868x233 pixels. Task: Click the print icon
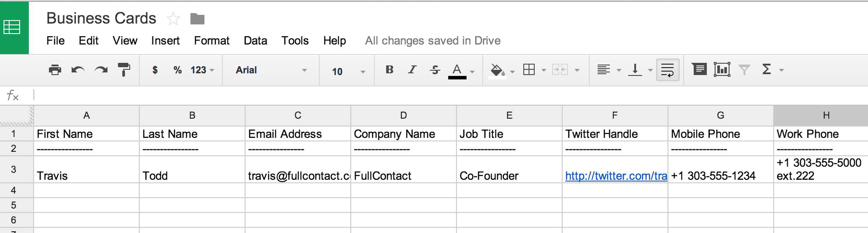pyautogui.click(x=55, y=70)
